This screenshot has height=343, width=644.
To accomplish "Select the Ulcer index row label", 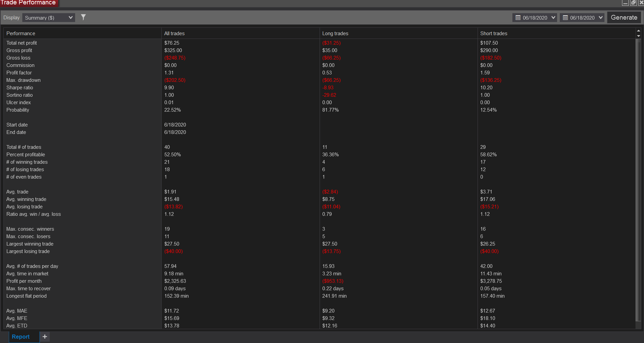I will pyautogui.click(x=19, y=102).
